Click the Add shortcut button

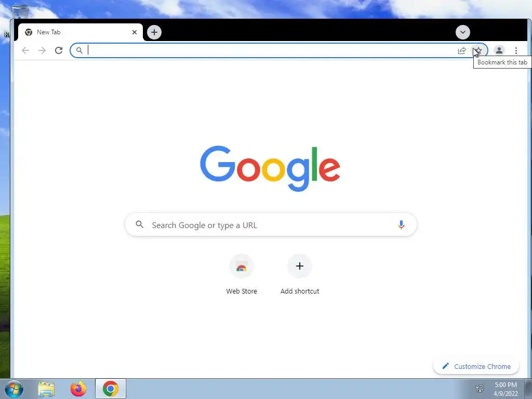click(300, 275)
